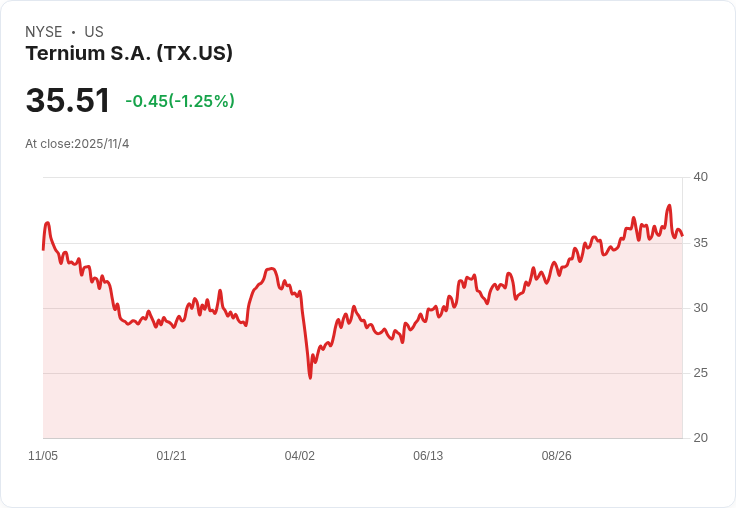Click the 01/21 date axis label
Viewport: 736px width, 508px height.
[x=171, y=456]
